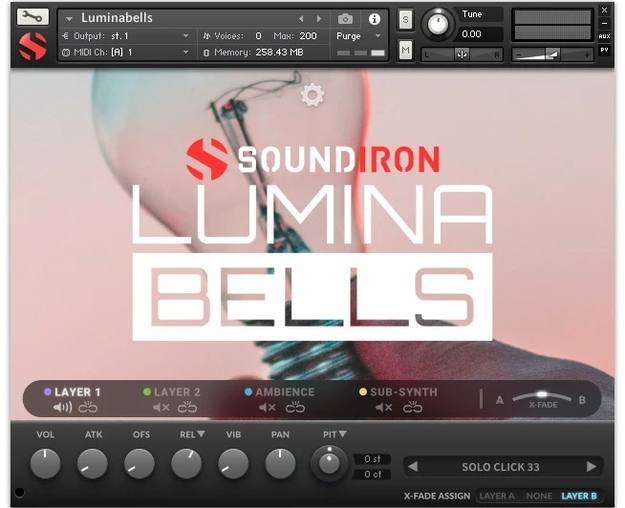This screenshot has height=508, width=625.
Task: Click the Soundiron logo icon in header
Action: point(33,46)
